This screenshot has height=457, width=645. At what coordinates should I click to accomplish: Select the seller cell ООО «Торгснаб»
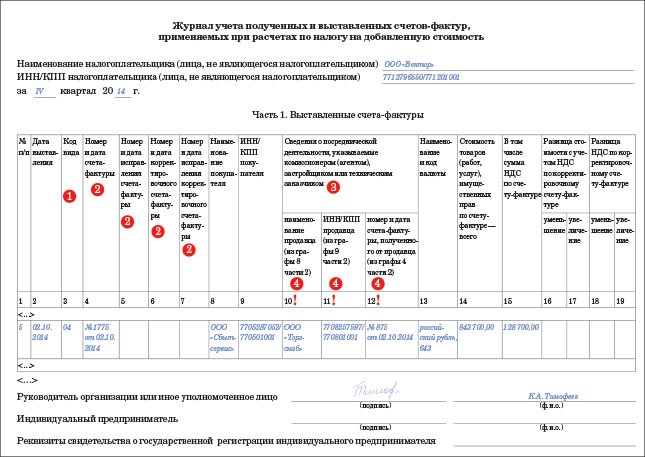(x=297, y=333)
